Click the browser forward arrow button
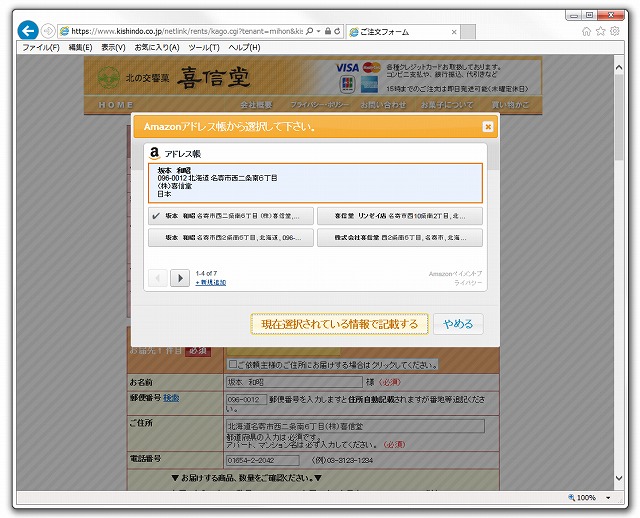640x518 pixels. 48,31
